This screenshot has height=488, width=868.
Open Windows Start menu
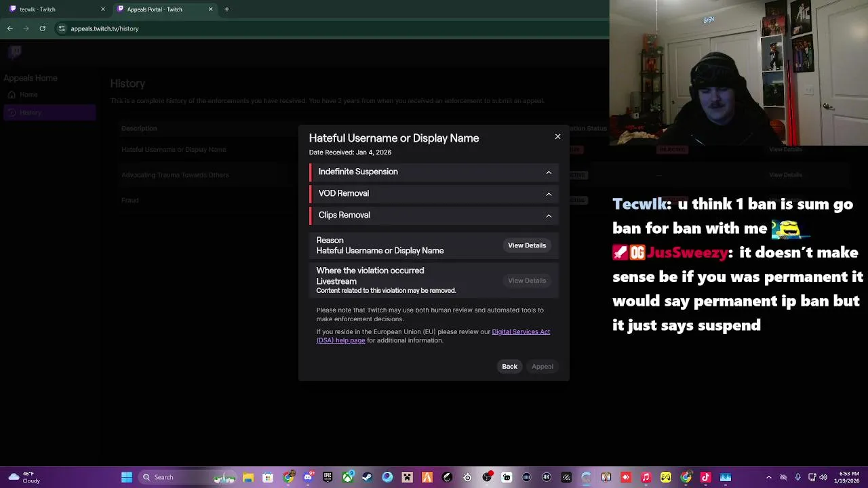click(x=127, y=477)
